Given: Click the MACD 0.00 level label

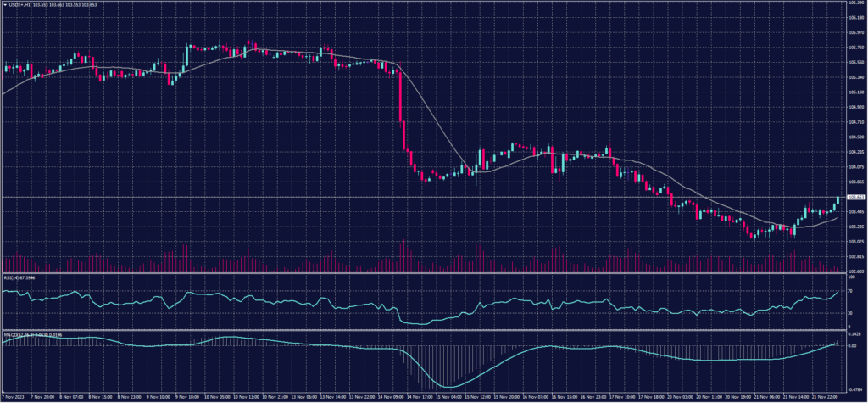Looking at the screenshot, I should point(853,346).
